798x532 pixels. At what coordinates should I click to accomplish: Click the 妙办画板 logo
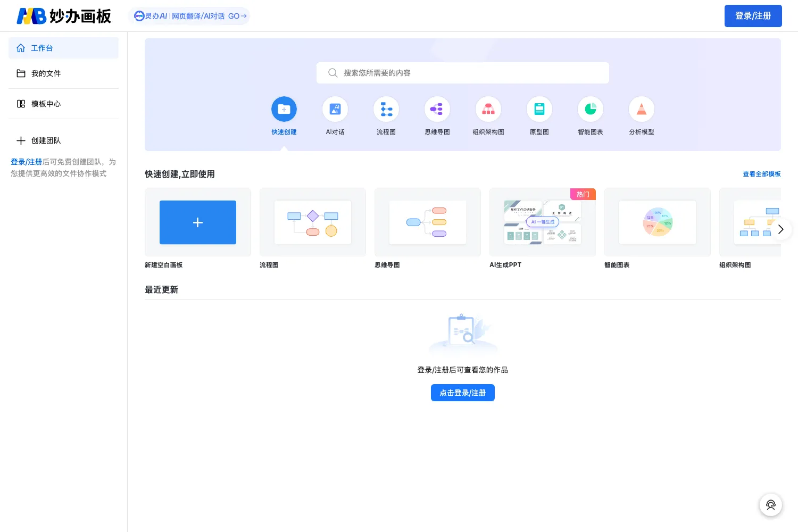(64, 16)
